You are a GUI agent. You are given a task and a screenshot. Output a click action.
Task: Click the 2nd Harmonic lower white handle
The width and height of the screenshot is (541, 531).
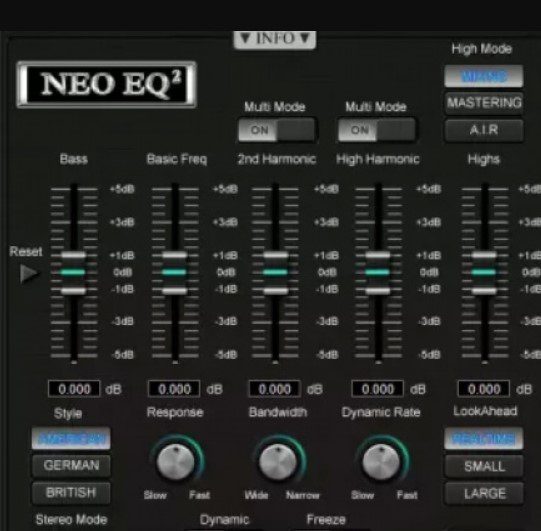point(275,291)
